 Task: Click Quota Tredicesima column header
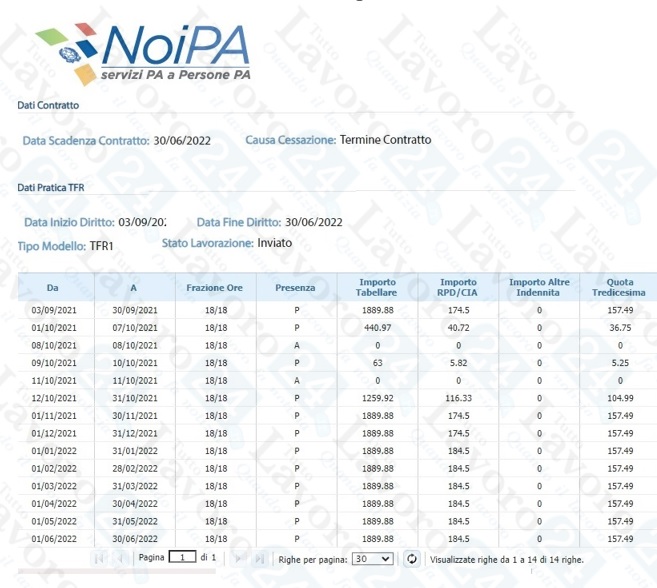(x=619, y=288)
